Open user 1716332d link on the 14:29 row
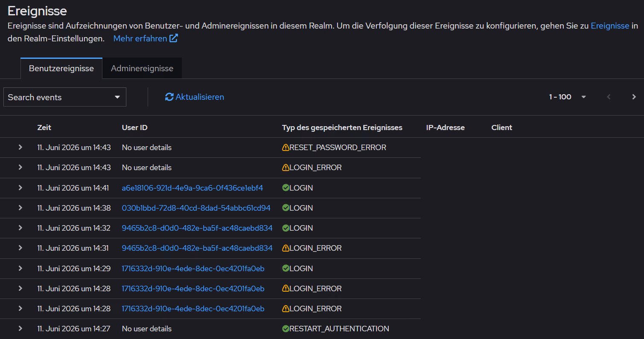 193,269
